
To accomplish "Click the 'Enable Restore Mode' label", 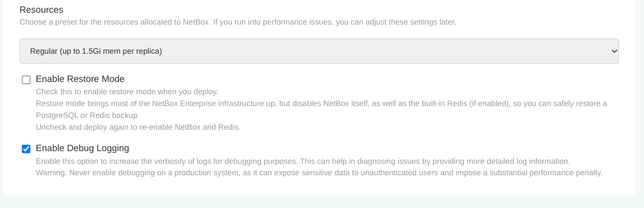I will coord(80,79).
